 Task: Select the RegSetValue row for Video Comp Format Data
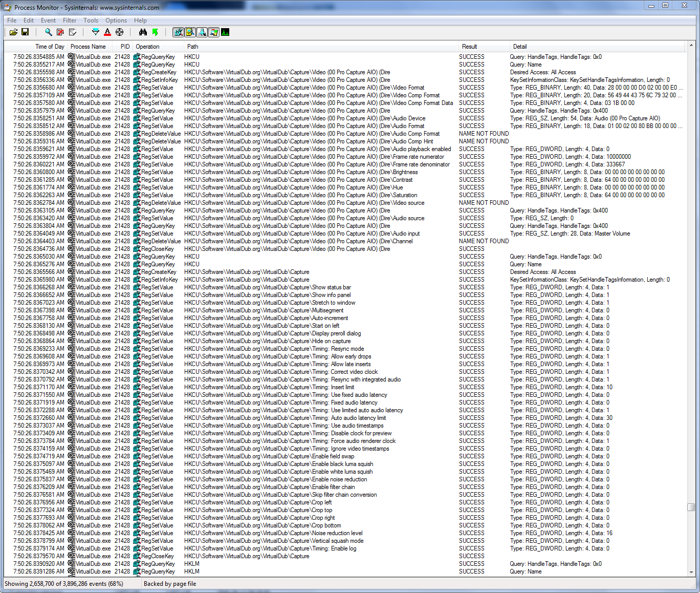345,103
